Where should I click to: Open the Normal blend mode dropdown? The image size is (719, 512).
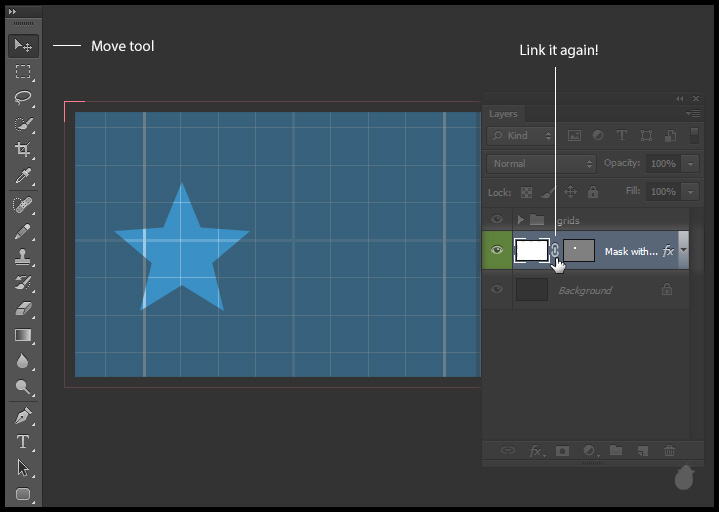[x=541, y=163]
